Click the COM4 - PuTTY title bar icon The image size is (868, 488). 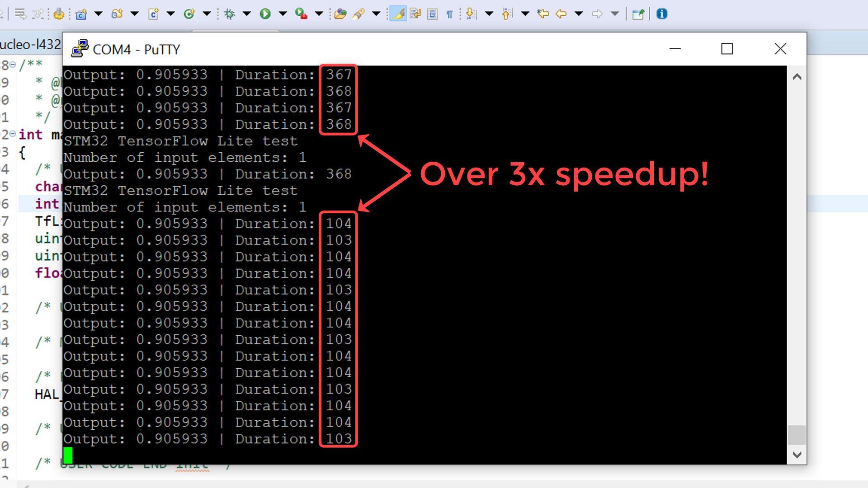(80, 49)
